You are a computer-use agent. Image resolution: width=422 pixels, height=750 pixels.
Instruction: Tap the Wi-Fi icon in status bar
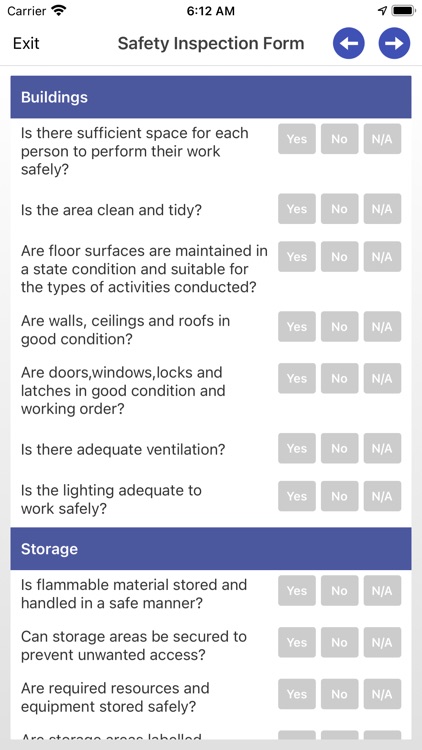click(59, 11)
